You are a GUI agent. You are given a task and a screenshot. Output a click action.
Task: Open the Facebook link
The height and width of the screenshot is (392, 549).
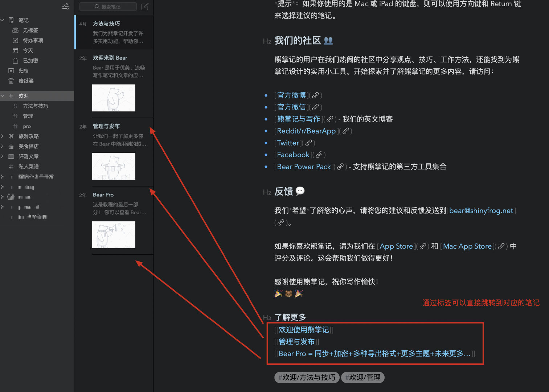point(293,155)
